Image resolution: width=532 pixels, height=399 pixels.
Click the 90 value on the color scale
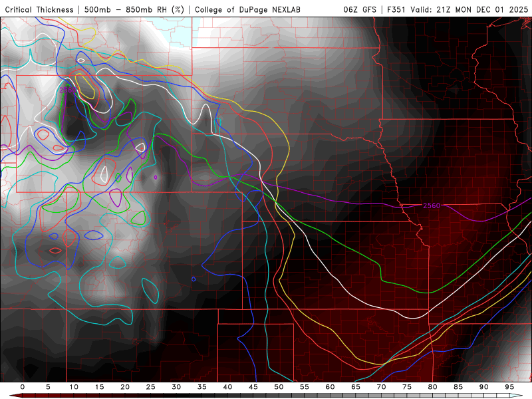483,387
